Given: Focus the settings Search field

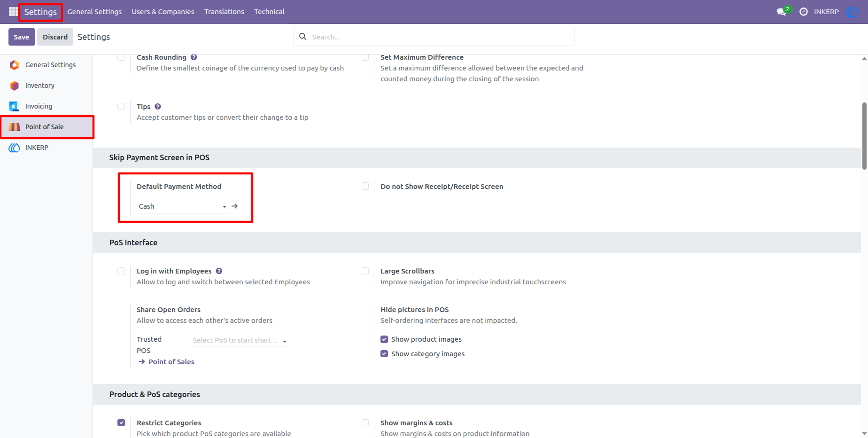Looking at the screenshot, I should pyautogui.click(x=434, y=37).
